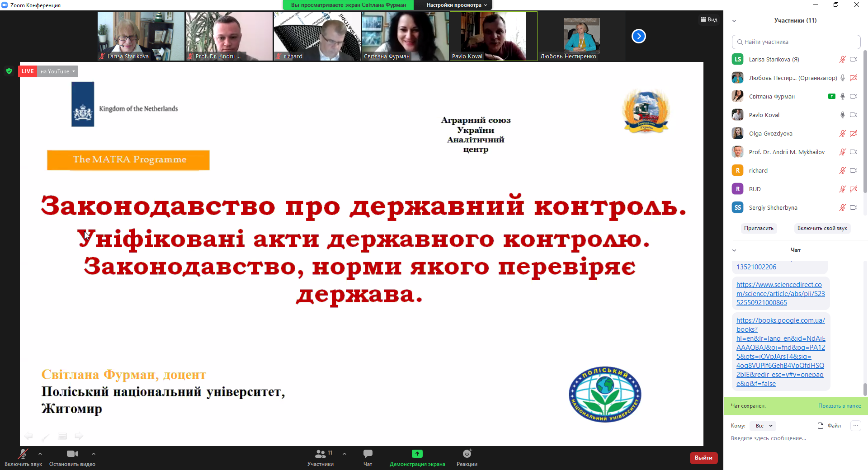The height and width of the screenshot is (470, 868).
Task: Click RUD disabled camera icon
Action: point(854,189)
